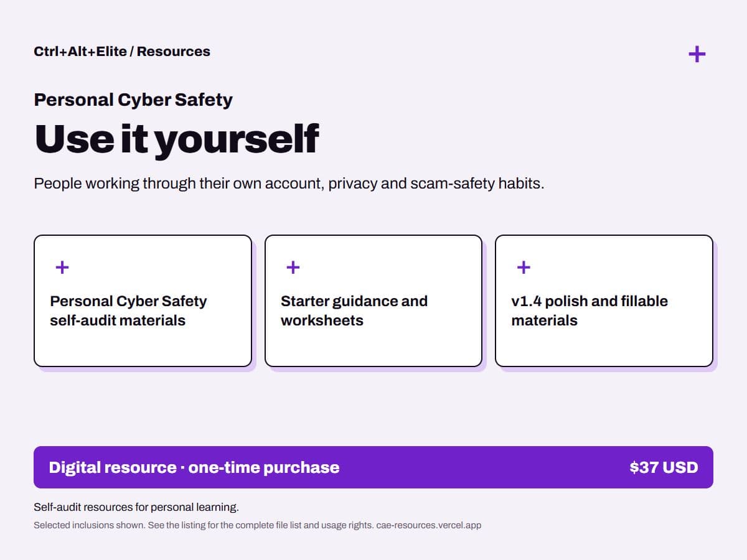Click the purple plus icon at top right
This screenshot has width=747, height=560.
(697, 54)
